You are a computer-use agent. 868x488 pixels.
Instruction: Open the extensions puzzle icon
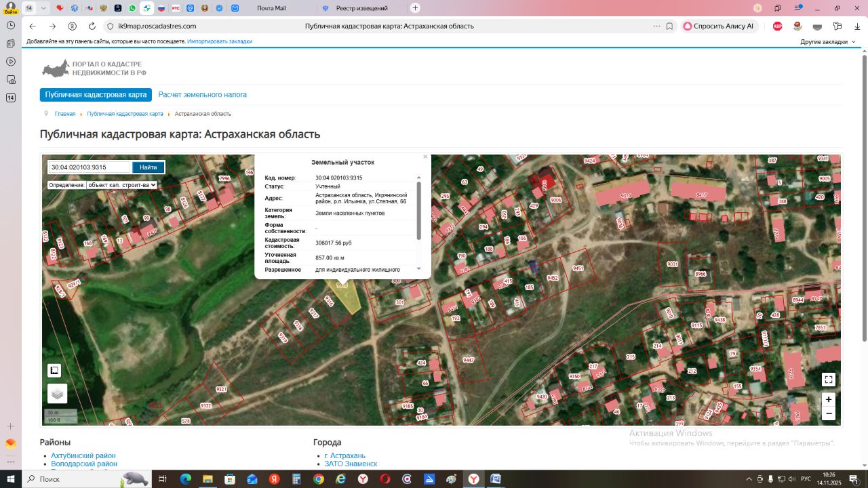(837, 26)
